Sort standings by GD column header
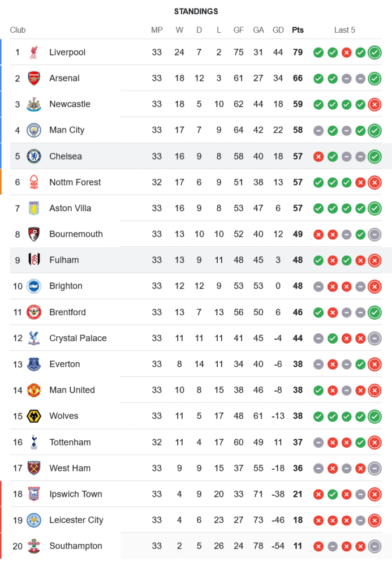The image size is (392, 566). pos(278,30)
